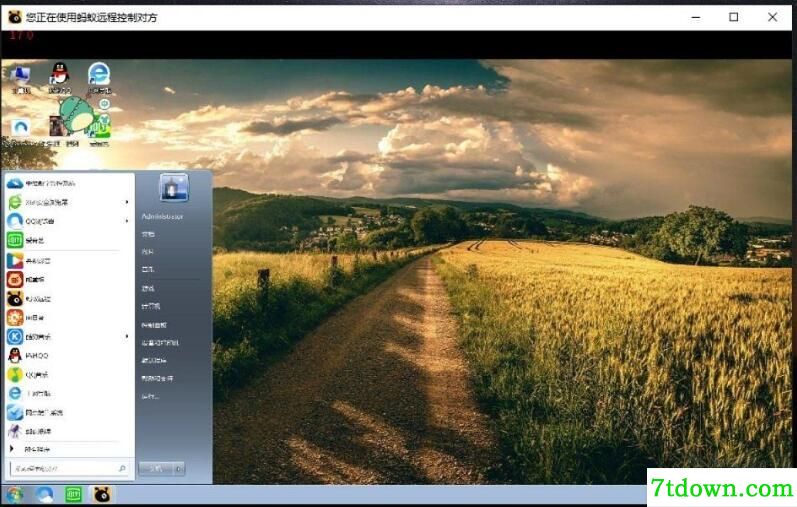Open QQ Browser from the remote taskbar
Image resolution: width=797 pixels, height=507 pixels.
point(44,495)
